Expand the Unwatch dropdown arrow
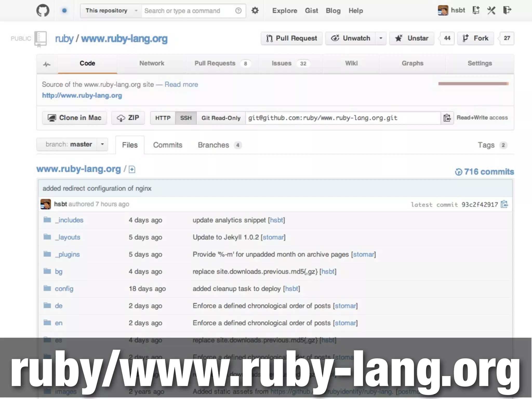 point(381,38)
